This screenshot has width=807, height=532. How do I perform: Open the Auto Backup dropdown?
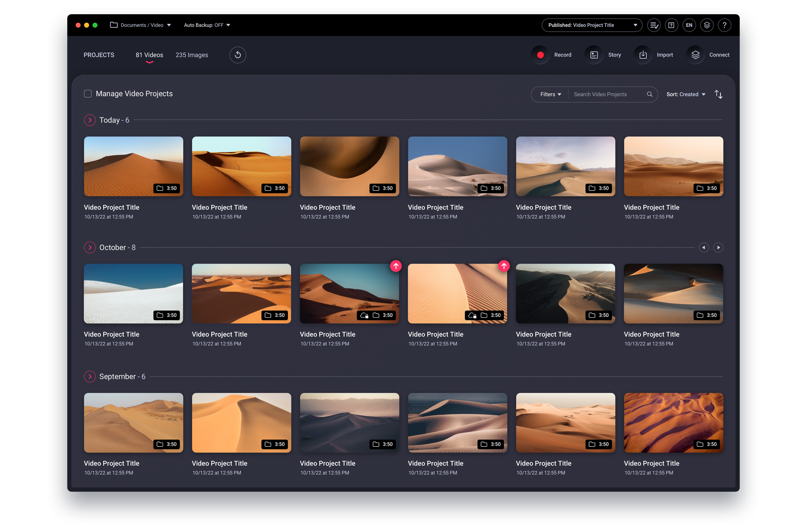click(x=207, y=25)
